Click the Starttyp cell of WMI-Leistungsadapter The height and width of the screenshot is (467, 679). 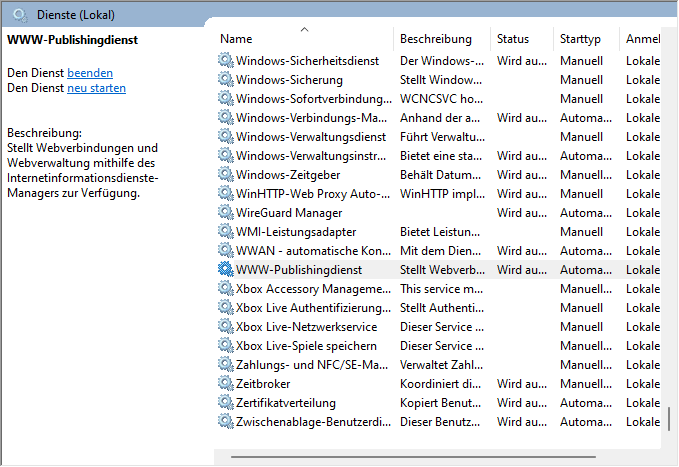pos(581,232)
